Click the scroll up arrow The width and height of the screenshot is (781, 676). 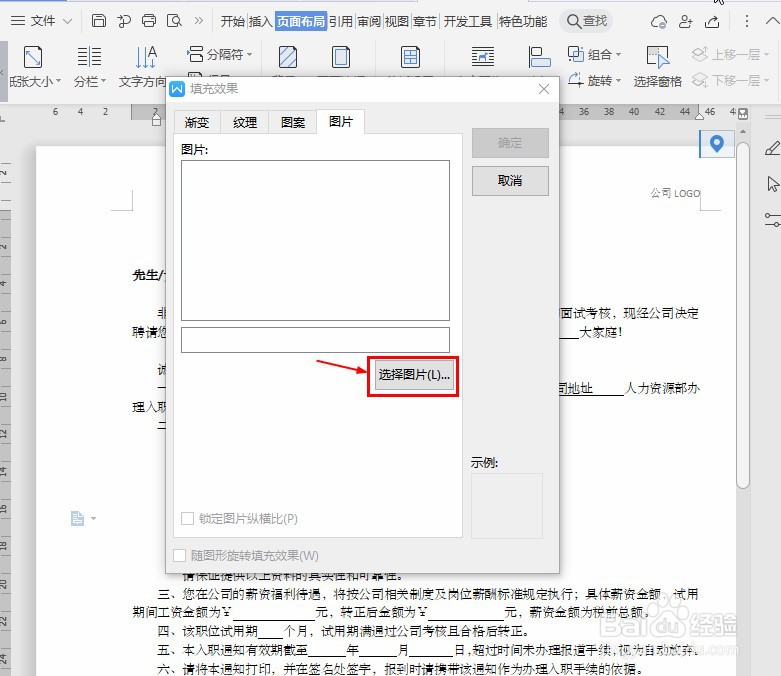pyautogui.click(x=743, y=132)
